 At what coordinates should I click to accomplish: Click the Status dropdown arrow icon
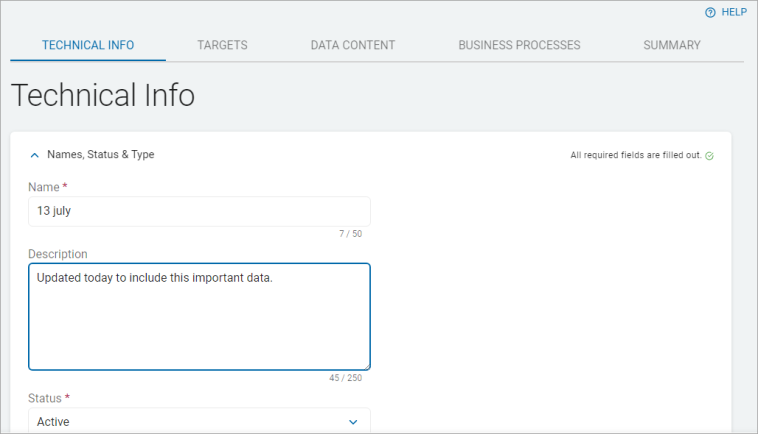point(352,422)
